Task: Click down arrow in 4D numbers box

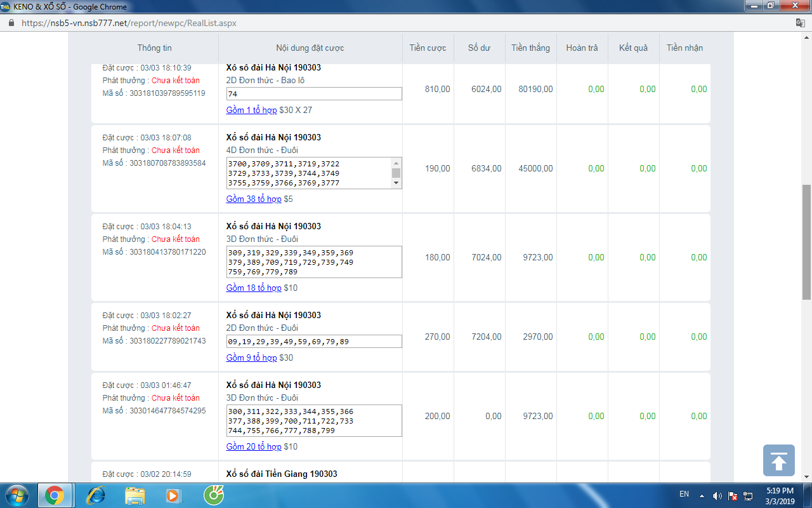Action: point(396,184)
